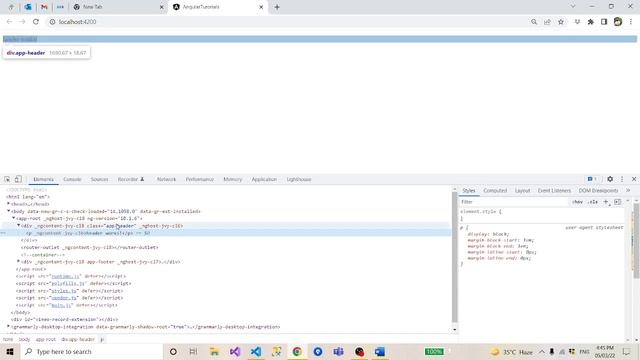
Task: Select the body breadcrumb item
Action: (24, 340)
